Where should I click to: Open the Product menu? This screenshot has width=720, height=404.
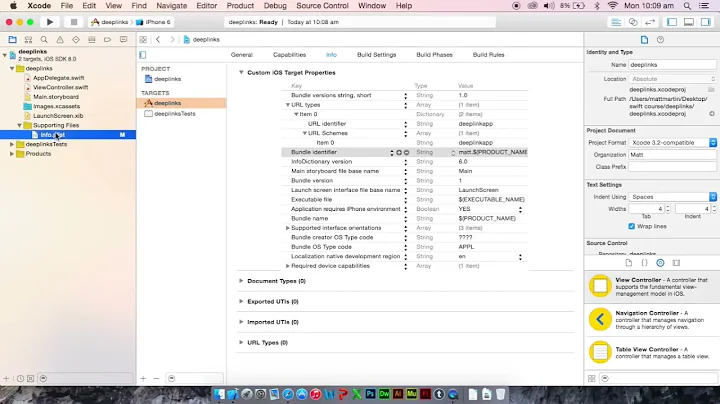[240, 6]
